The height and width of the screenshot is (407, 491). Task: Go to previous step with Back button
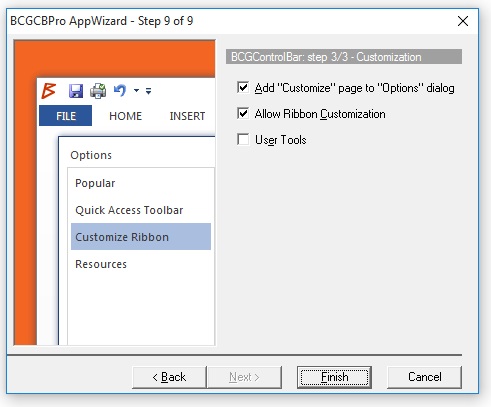click(x=169, y=377)
